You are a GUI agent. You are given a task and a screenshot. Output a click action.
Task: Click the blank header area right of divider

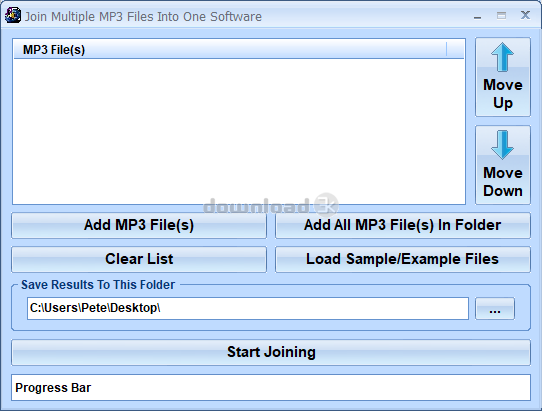click(455, 49)
